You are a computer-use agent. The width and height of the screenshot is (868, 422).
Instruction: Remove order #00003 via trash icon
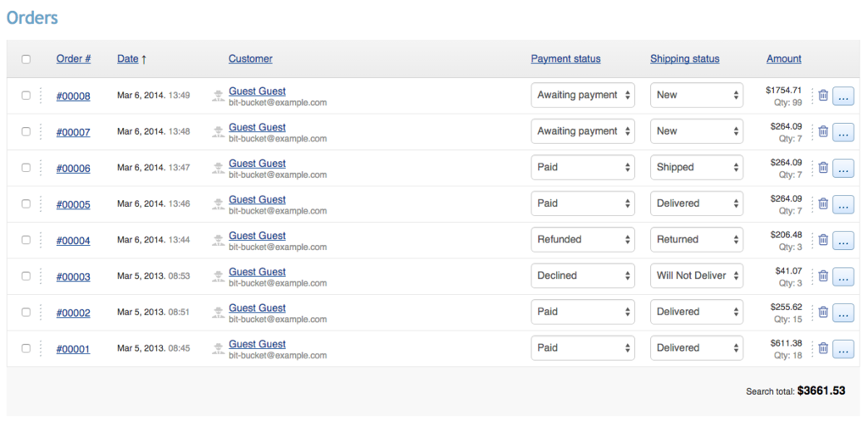(x=823, y=276)
